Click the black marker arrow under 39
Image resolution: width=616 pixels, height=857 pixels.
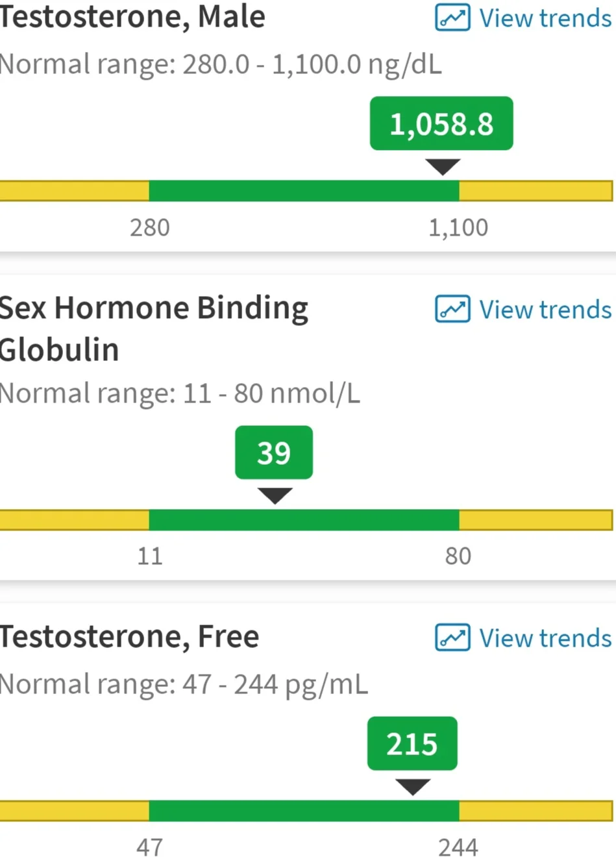pos(275,496)
